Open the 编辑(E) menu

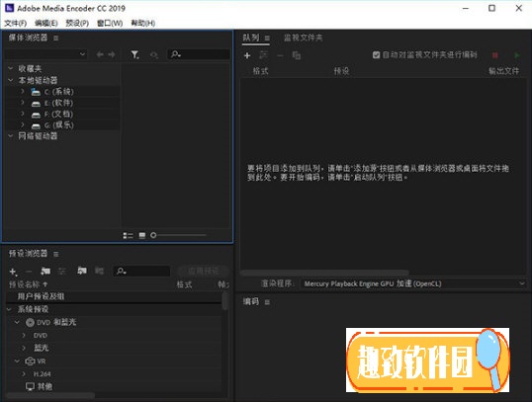coord(45,23)
